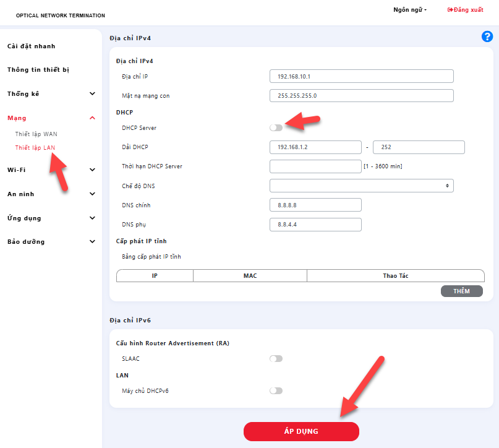Go to Thông tin thiết bị page

38,70
